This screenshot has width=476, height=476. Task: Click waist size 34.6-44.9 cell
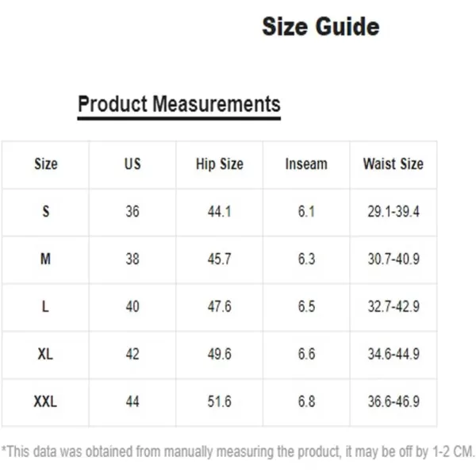[393, 354]
